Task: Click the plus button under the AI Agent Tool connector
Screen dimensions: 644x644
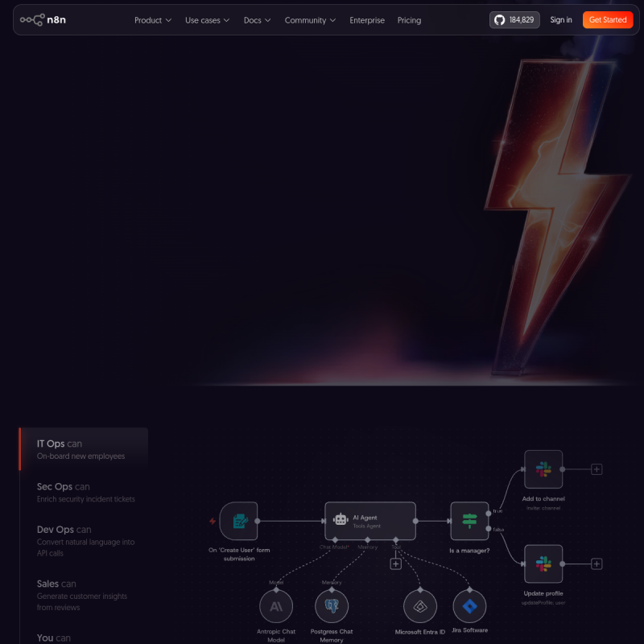Action: tap(395, 563)
